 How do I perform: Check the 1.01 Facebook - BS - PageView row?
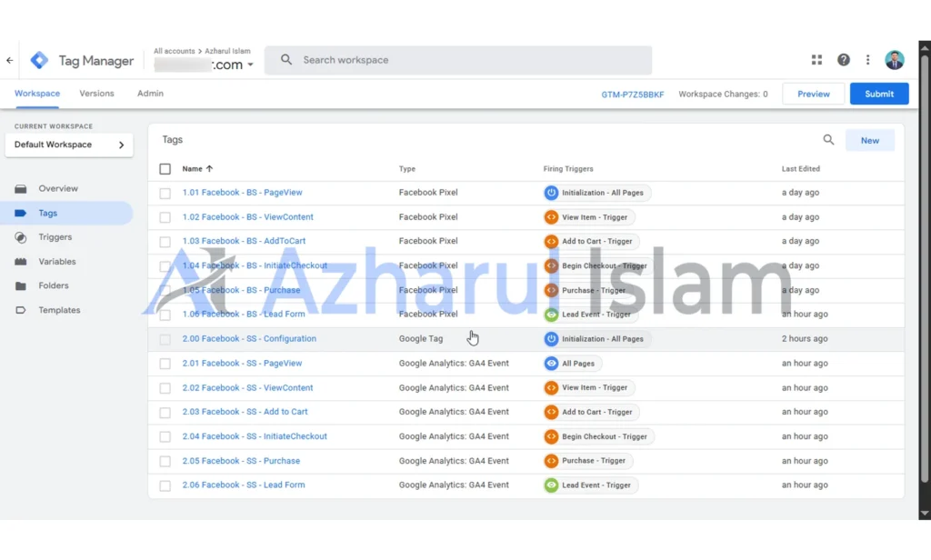click(x=165, y=193)
